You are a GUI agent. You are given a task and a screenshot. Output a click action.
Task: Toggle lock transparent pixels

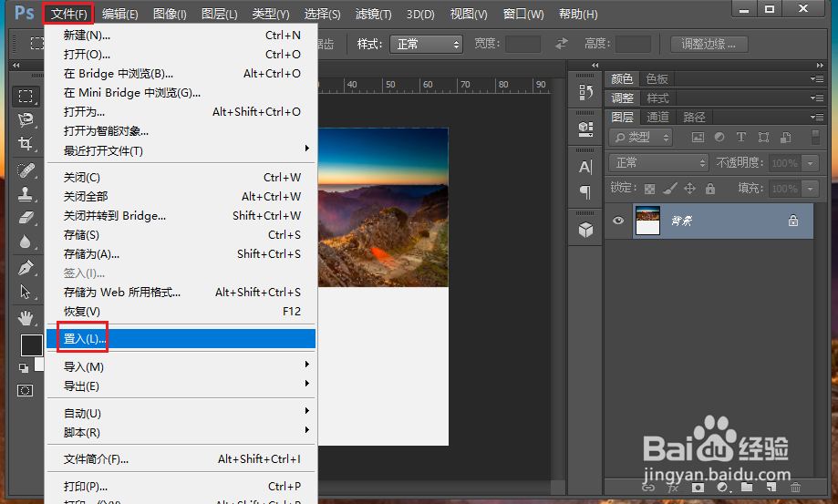[x=649, y=189]
